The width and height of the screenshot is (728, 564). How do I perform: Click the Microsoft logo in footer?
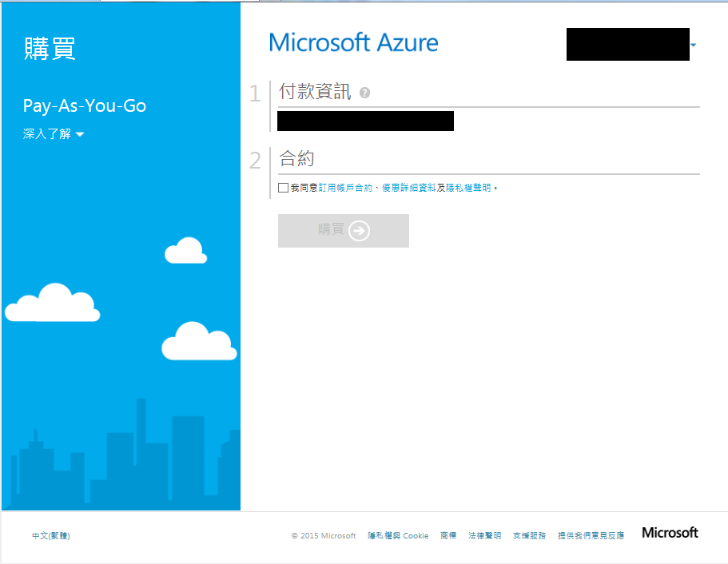pos(670,533)
